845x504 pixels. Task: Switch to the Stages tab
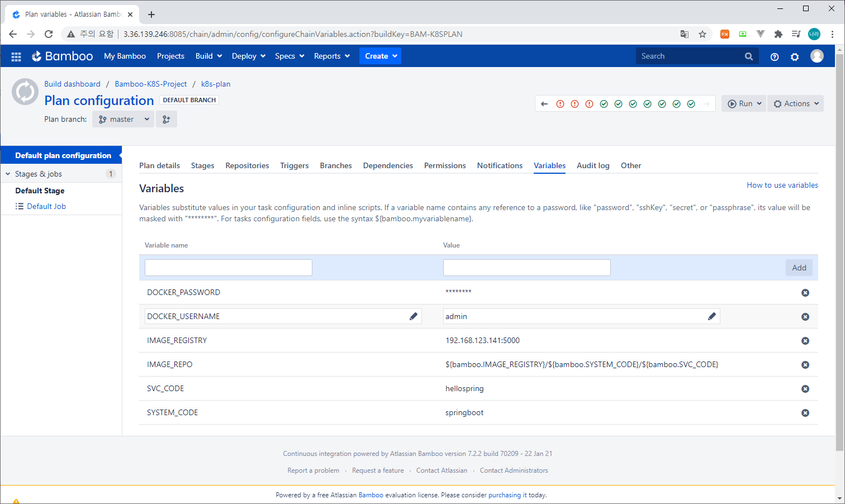pyautogui.click(x=202, y=165)
